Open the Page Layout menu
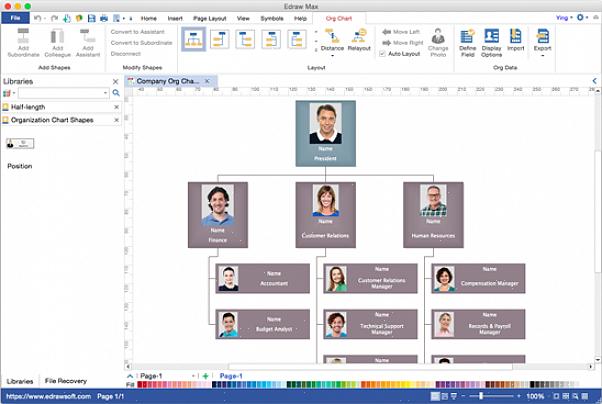 coord(209,18)
